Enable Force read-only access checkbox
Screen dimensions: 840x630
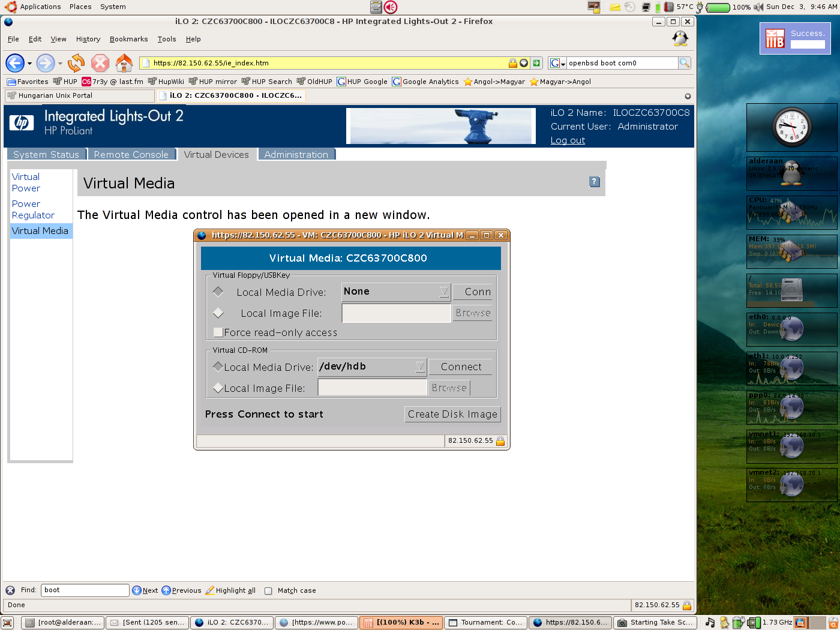pyautogui.click(x=218, y=332)
